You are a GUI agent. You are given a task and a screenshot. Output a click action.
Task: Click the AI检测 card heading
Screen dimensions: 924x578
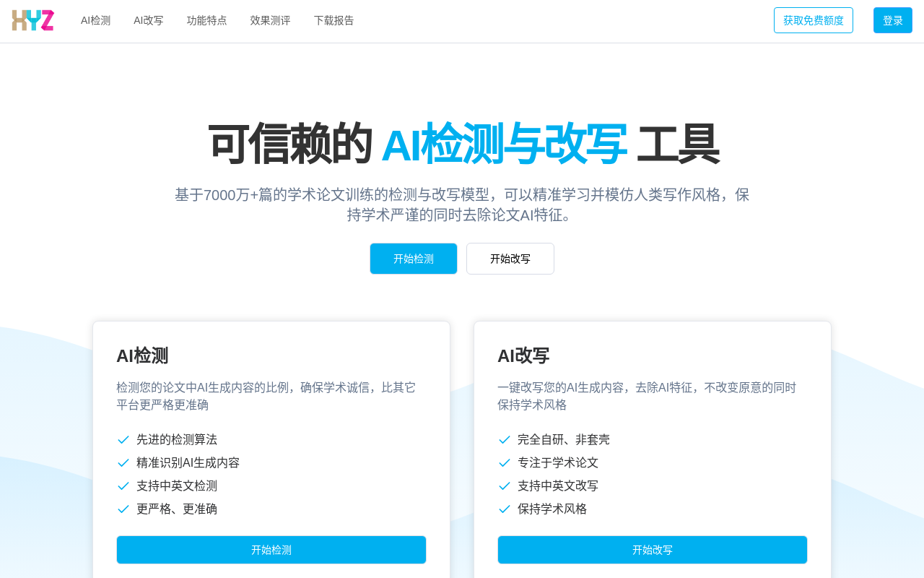[x=142, y=355]
